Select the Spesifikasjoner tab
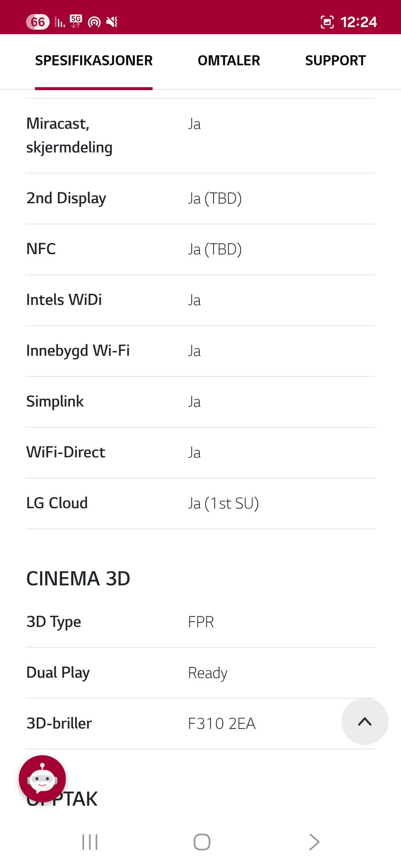Screen dimensions: 401x868 (x=94, y=61)
